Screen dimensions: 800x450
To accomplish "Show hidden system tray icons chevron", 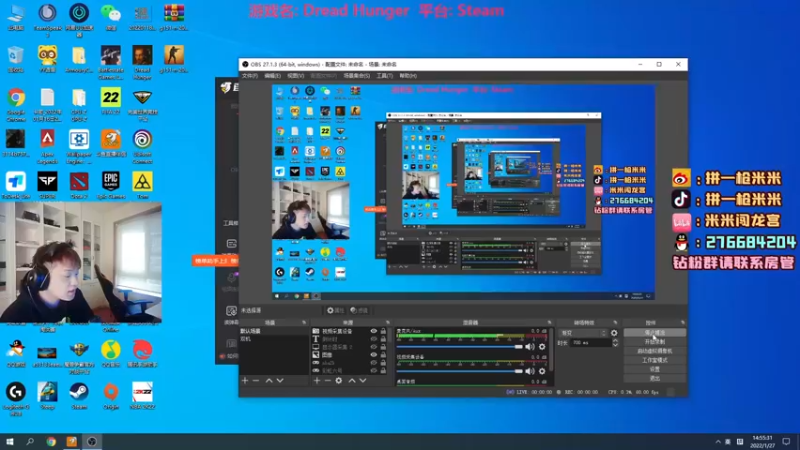I will (717, 442).
